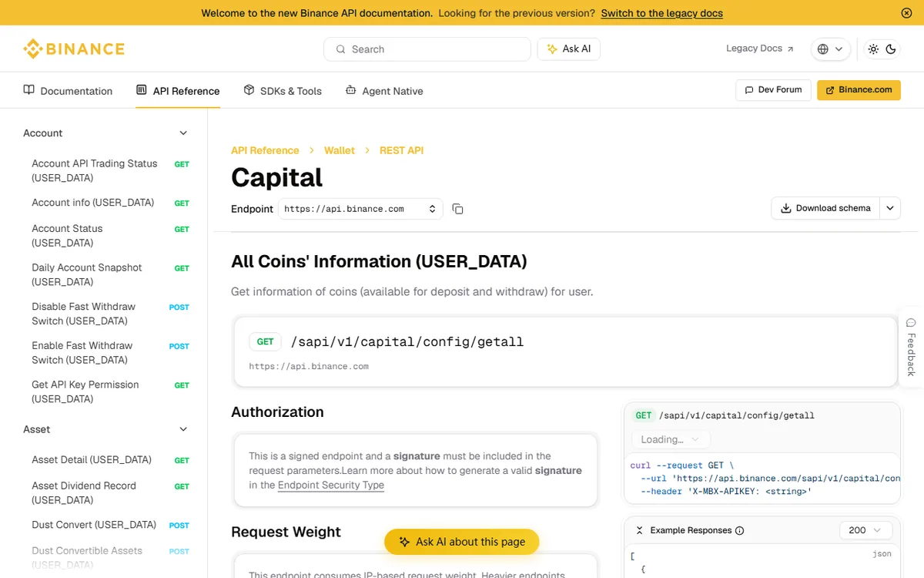
Task: Collapse the Asset sidebar section
Action: 183,429
